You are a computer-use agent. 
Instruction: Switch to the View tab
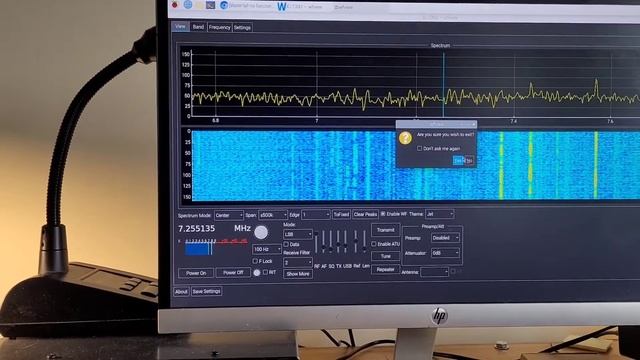click(x=180, y=27)
